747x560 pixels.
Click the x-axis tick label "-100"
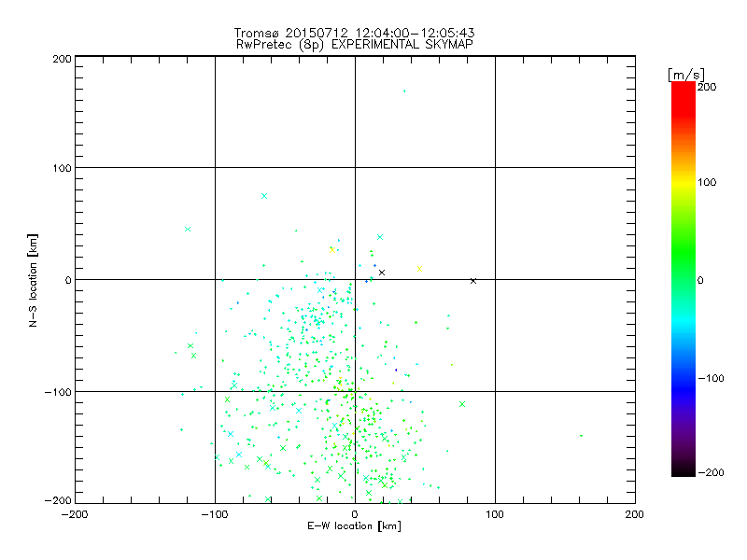215,515
